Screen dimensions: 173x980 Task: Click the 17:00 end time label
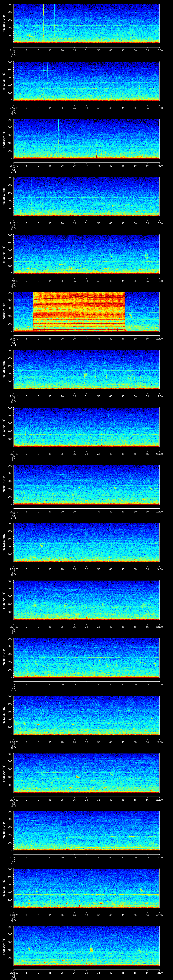160,166
